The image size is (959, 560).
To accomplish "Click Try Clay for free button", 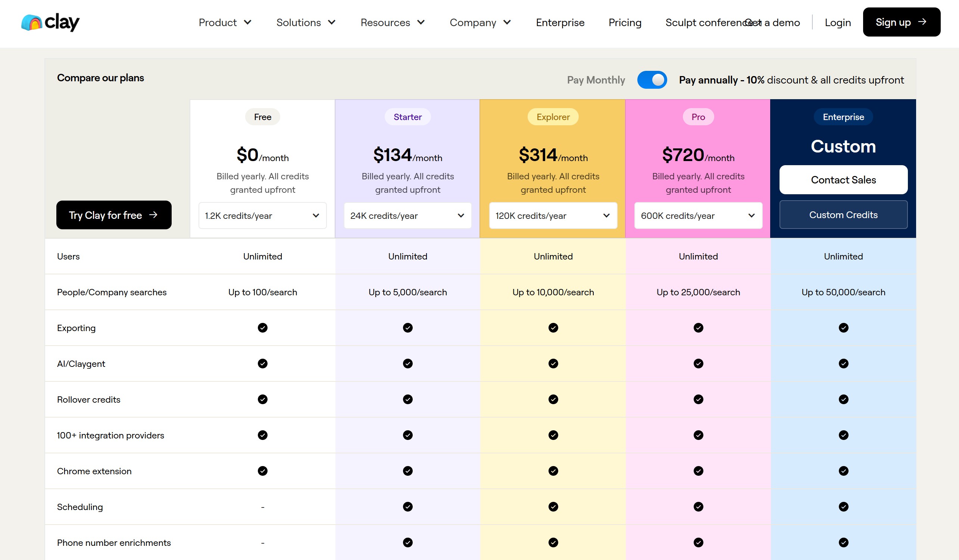I will 114,215.
